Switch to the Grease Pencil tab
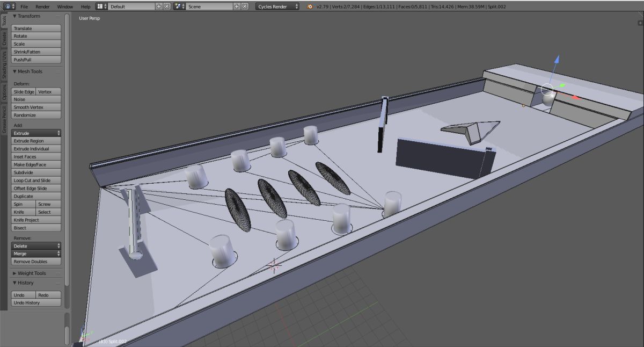 click(x=4, y=119)
